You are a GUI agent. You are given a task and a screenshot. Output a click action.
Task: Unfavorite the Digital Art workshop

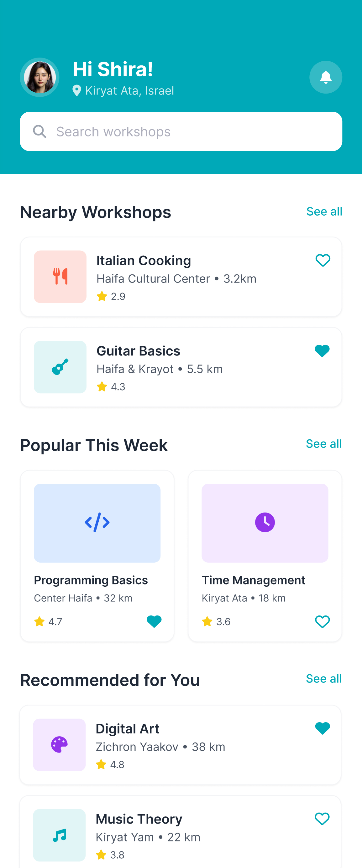(x=322, y=728)
